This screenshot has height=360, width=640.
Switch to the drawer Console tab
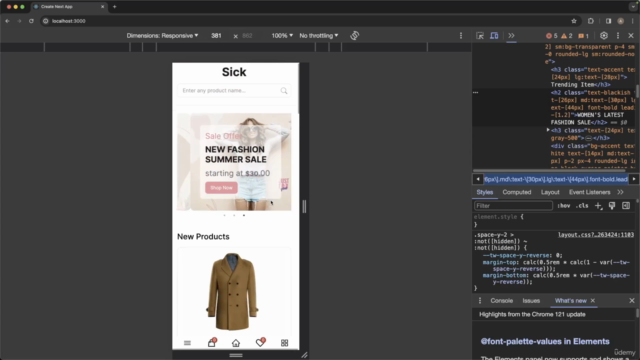[x=501, y=301]
